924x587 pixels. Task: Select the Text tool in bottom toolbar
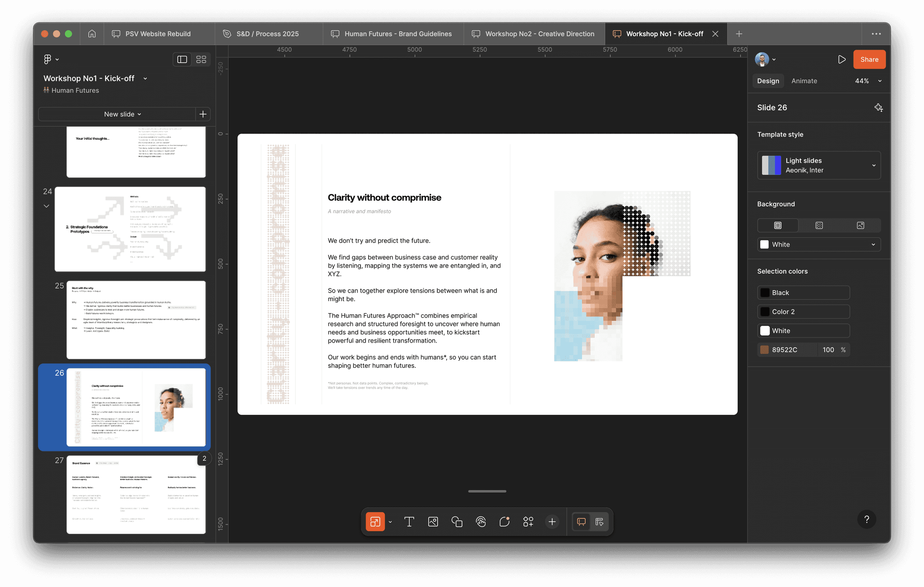click(409, 522)
